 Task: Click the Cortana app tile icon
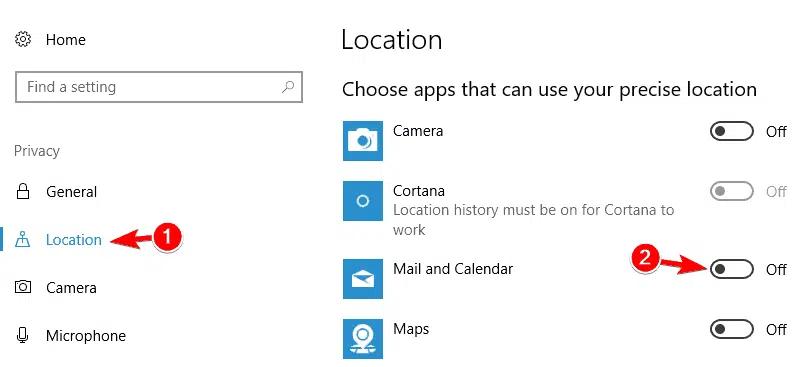coord(363,201)
